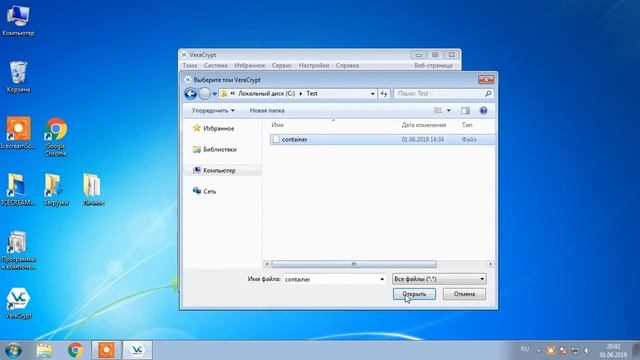Viewport: 640px width, 360px height.
Task: Click the scrollbar left arrow
Action: pyautogui.click(x=267, y=264)
